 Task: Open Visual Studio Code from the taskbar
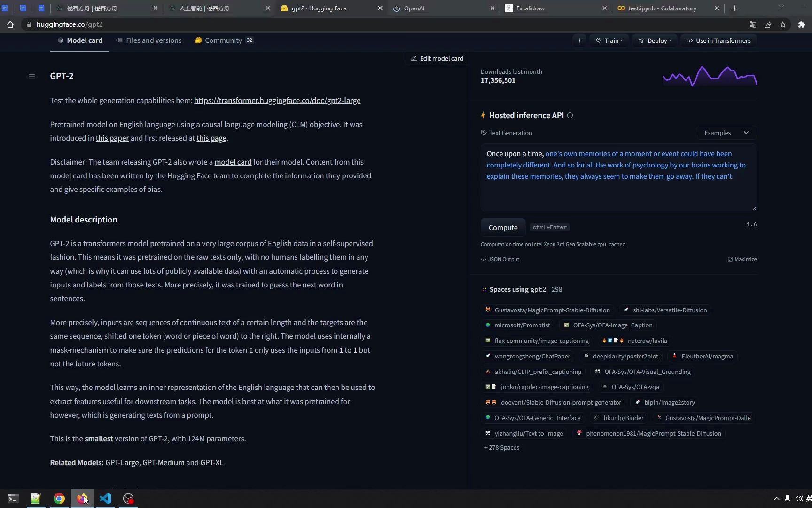[x=105, y=499]
